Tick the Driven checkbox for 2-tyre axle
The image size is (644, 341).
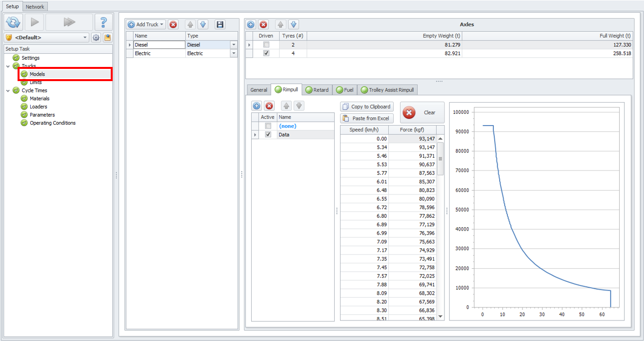pos(266,44)
